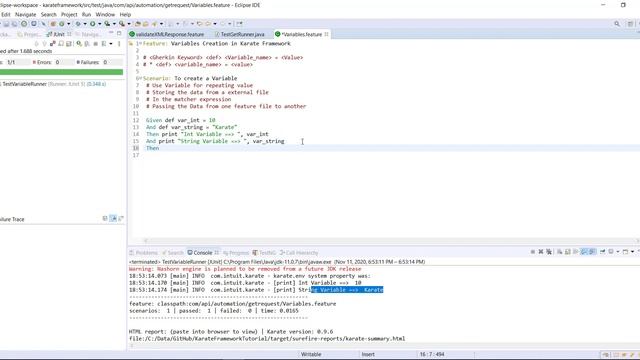Click Console Remove Launch X icon

(x=541, y=252)
